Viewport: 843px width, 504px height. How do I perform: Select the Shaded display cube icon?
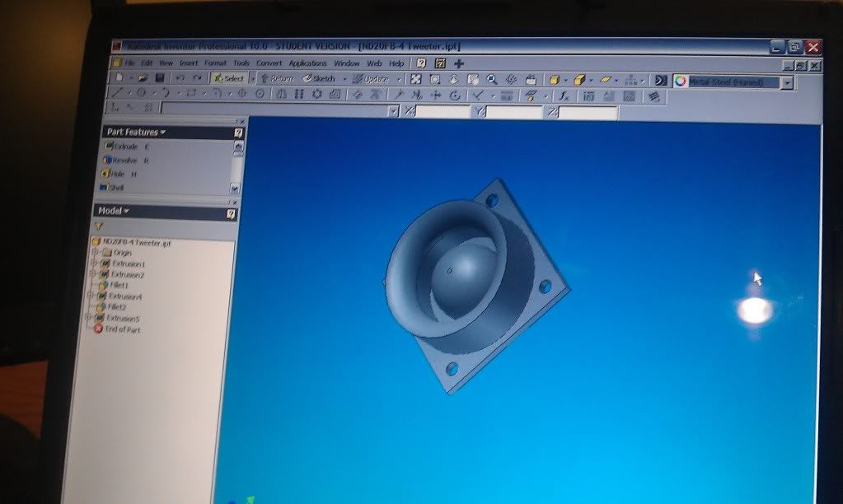[x=555, y=80]
